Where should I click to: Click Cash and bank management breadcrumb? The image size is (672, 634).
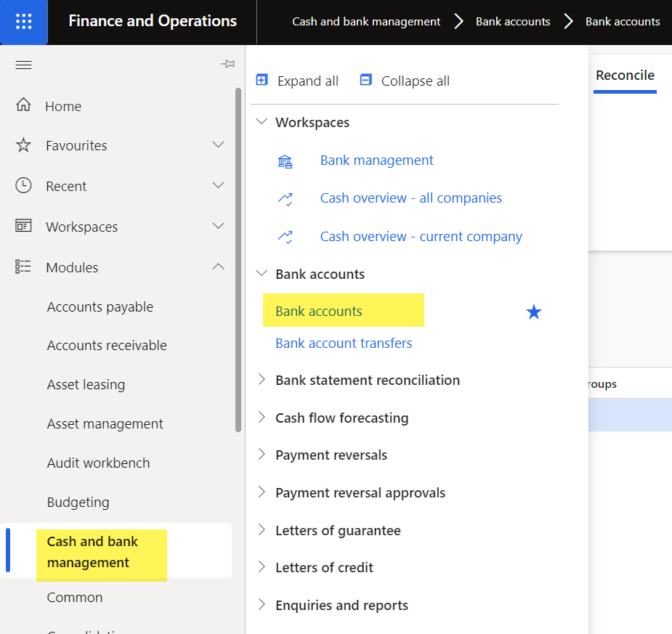tap(366, 21)
